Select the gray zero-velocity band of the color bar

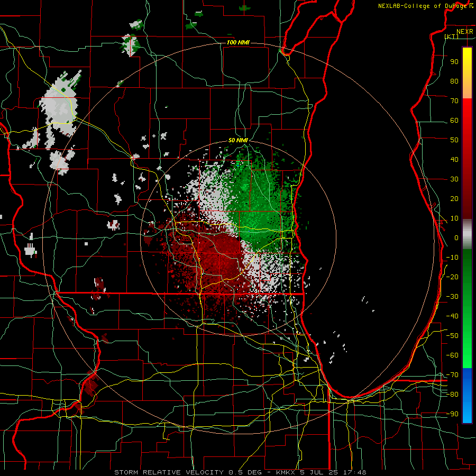point(467,234)
